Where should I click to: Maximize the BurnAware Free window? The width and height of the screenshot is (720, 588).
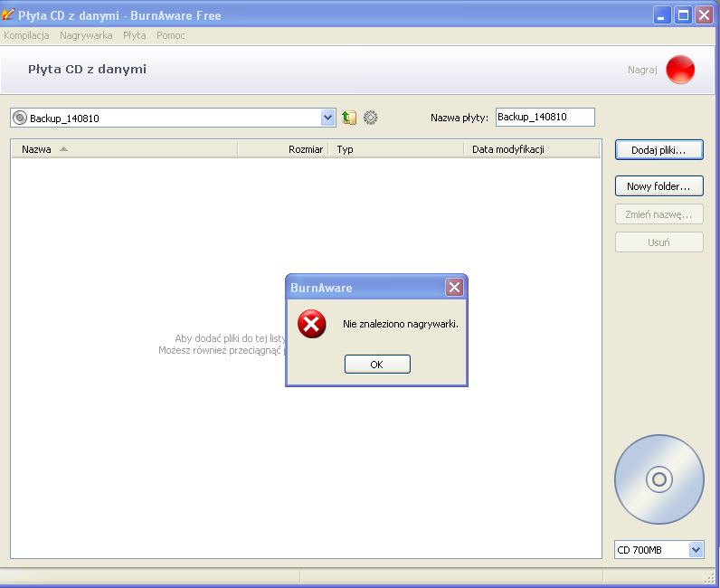pyautogui.click(x=683, y=15)
